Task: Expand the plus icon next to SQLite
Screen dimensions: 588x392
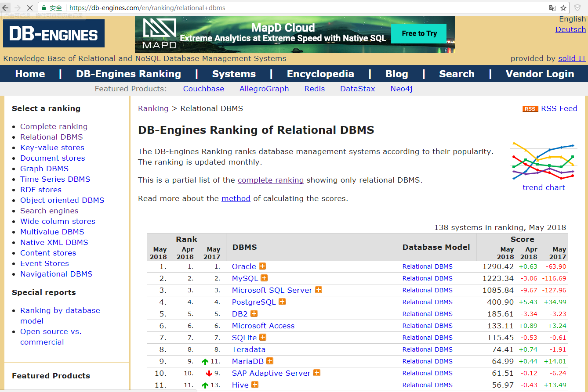Action: 263,337
